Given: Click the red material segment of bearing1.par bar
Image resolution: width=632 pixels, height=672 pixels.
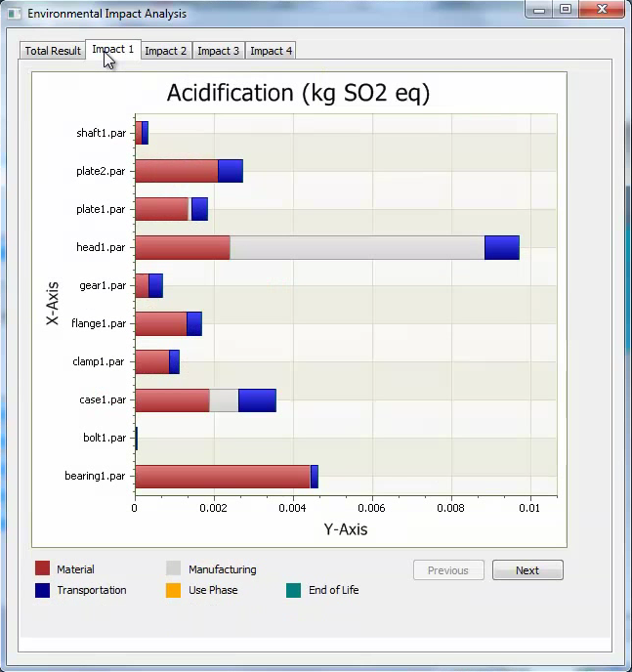Looking at the screenshot, I should tap(222, 477).
